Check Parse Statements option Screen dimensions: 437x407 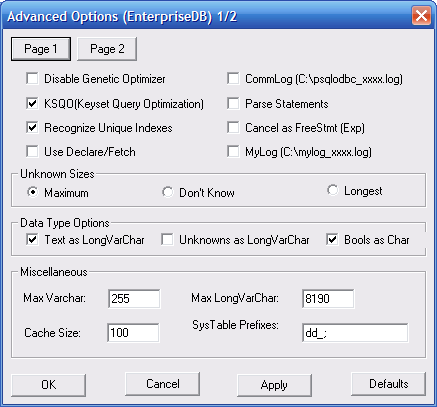click(233, 104)
